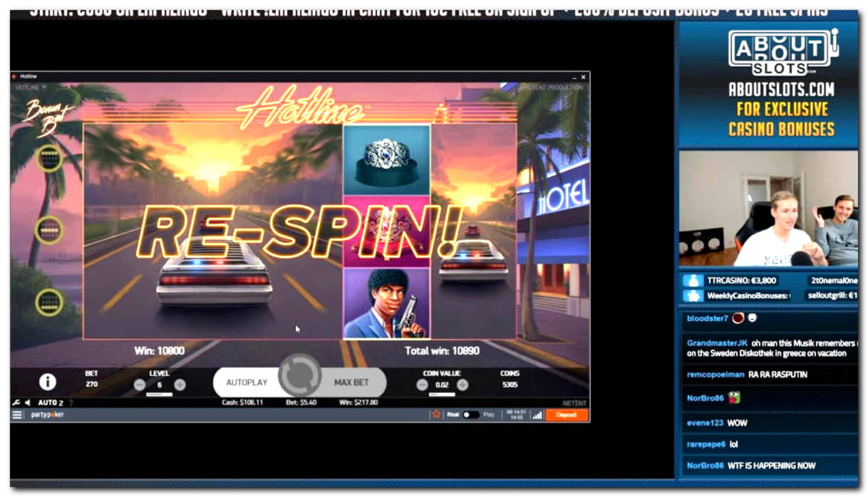Toggle the top Bonus Bet hotline
This screenshot has height=497, width=868.
49,158
